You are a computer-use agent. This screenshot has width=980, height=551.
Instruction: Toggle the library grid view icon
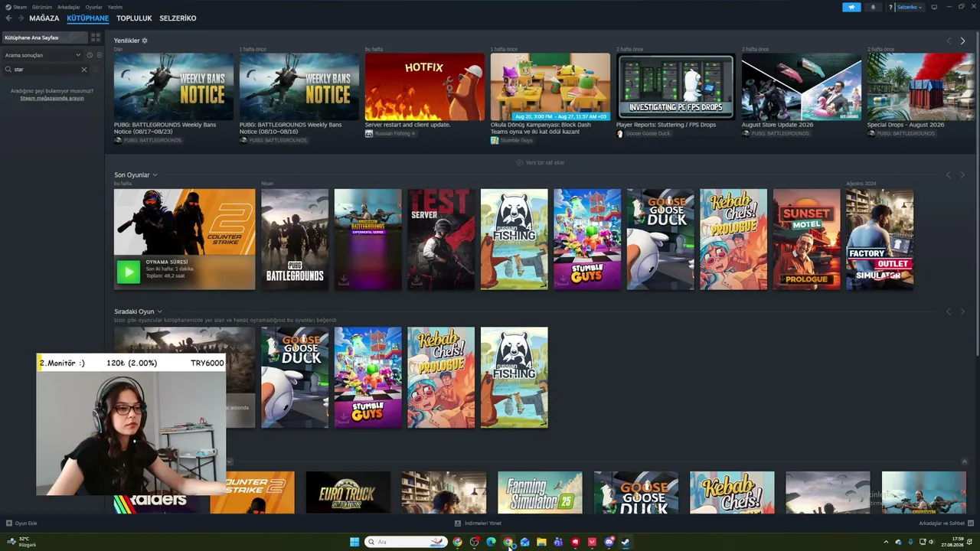click(96, 37)
